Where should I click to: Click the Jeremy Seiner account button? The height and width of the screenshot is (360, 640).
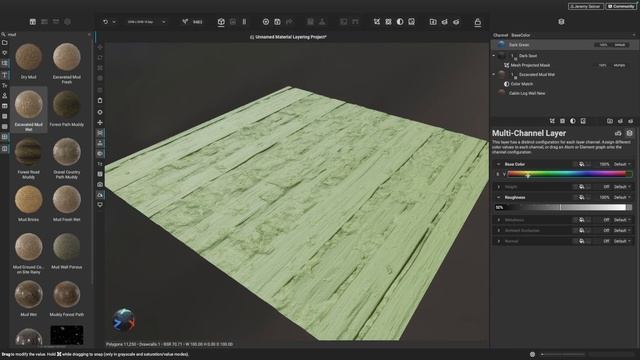[586, 7]
